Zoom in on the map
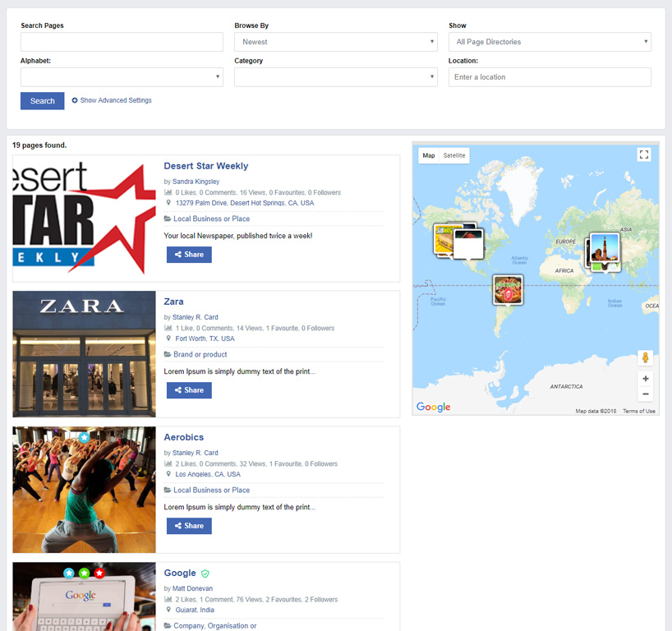The width and height of the screenshot is (672, 631). click(646, 379)
